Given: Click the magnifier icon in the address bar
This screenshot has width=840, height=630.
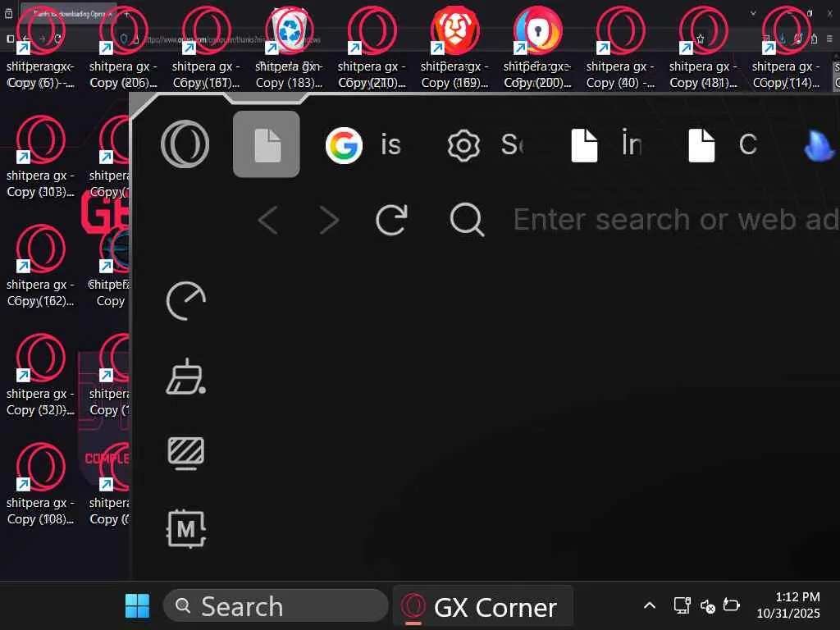Looking at the screenshot, I should [x=467, y=220].
